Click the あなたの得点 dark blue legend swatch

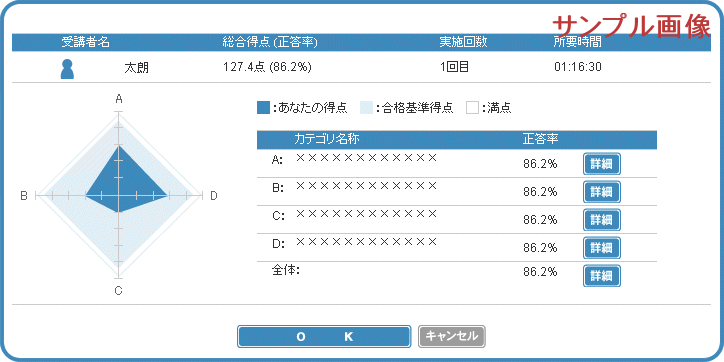coord(263,108)
